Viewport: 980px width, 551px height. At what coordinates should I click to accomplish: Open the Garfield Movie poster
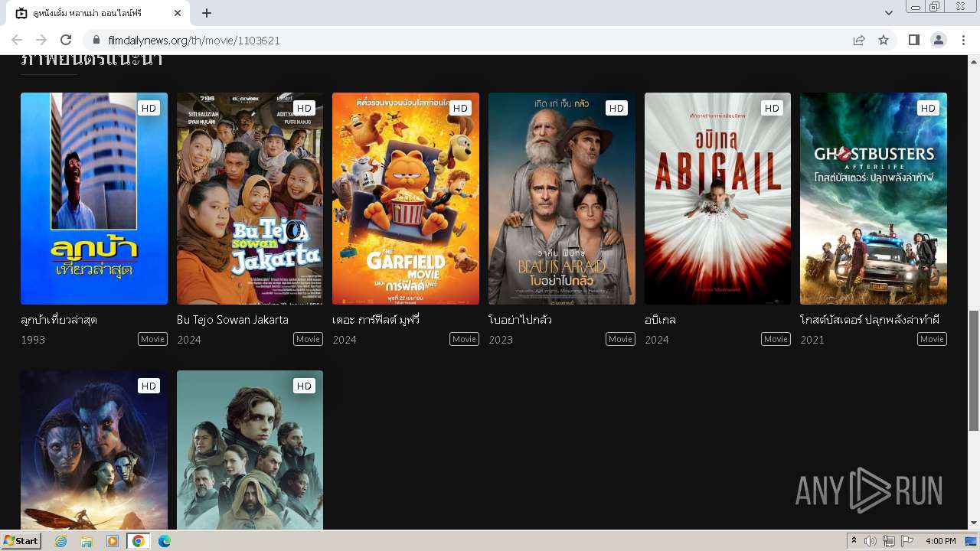click(406, 198)
